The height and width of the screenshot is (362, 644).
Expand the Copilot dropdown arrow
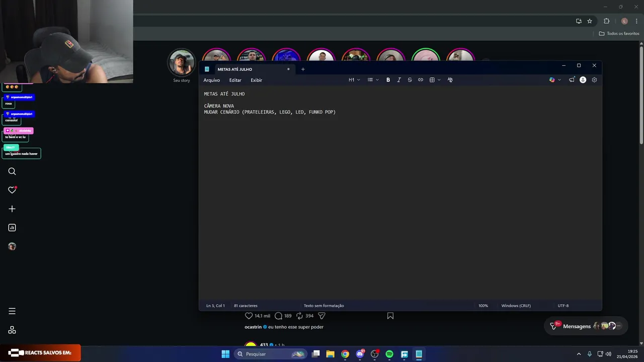(x=559, y=80)
